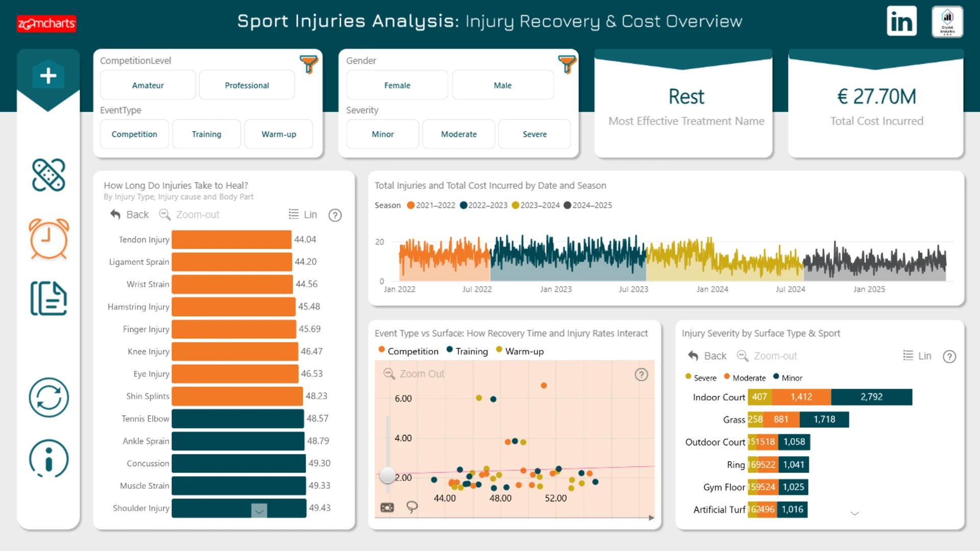Click Zoom Out in scatter chart

point(414,374)
